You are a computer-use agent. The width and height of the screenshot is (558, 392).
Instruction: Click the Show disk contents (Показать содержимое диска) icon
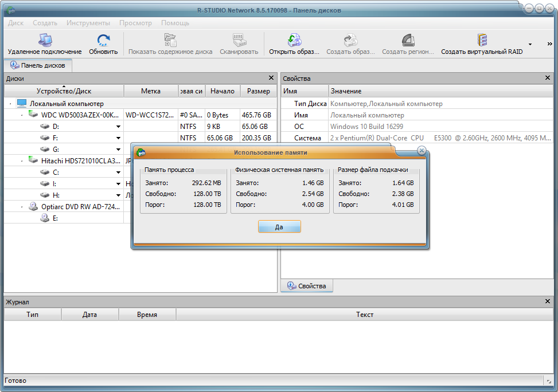(x=170, y=40)
